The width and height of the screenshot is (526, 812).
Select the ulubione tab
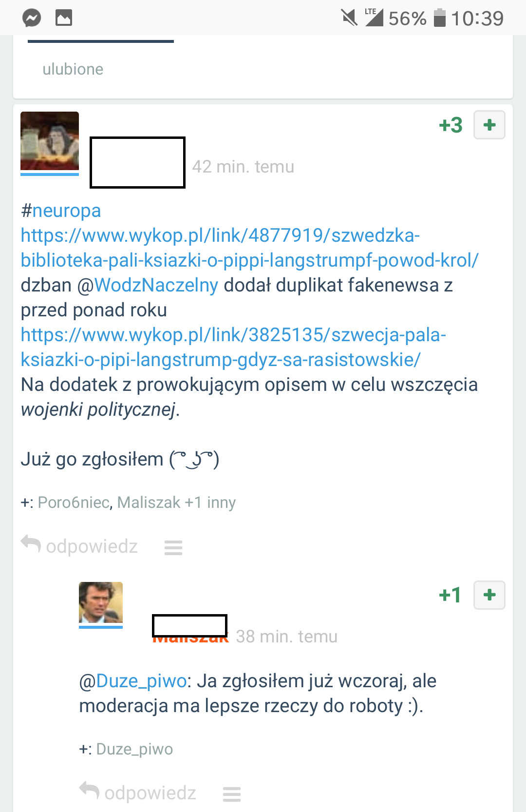tap(73, 69)
